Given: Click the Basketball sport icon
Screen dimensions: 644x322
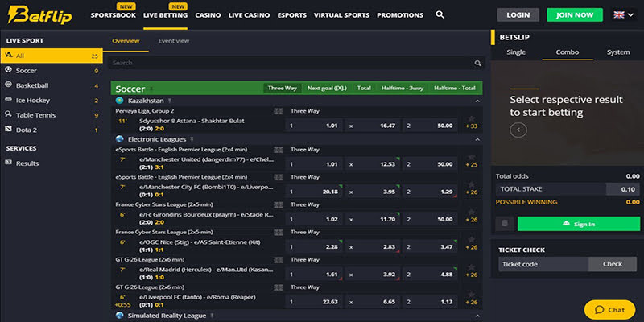Looking at the screenshot, I should (9, 85).
